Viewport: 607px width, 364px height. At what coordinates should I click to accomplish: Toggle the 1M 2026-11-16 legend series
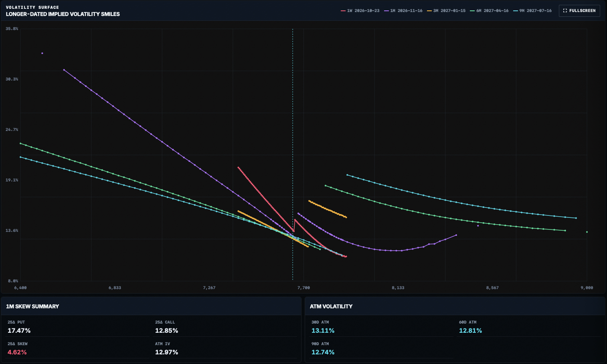403,11
